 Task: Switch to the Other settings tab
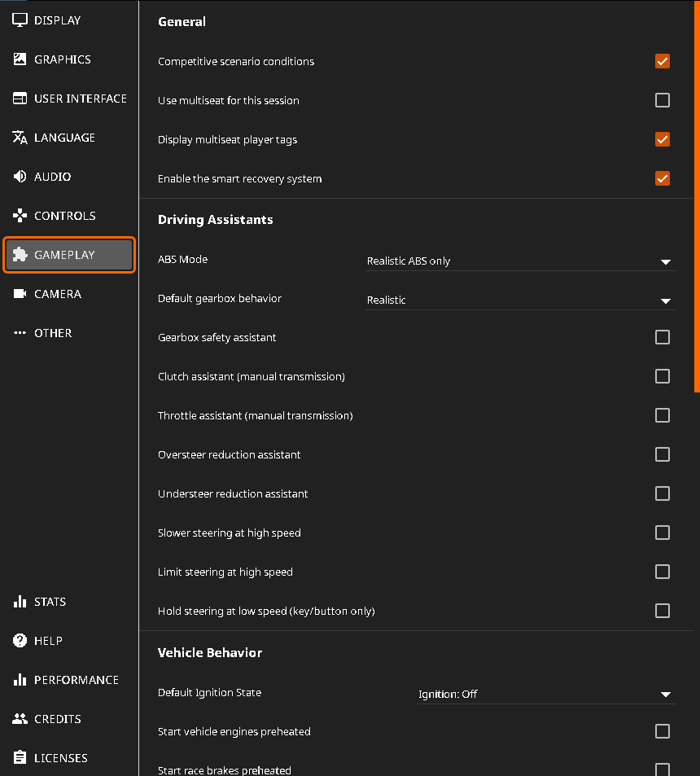pos(53,333)
